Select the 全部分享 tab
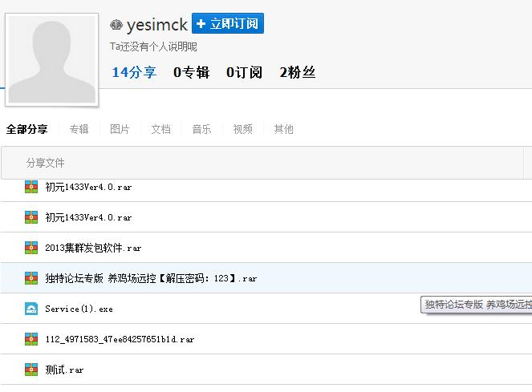The height and width of the screenshot is (392, 532). [26, 129]
